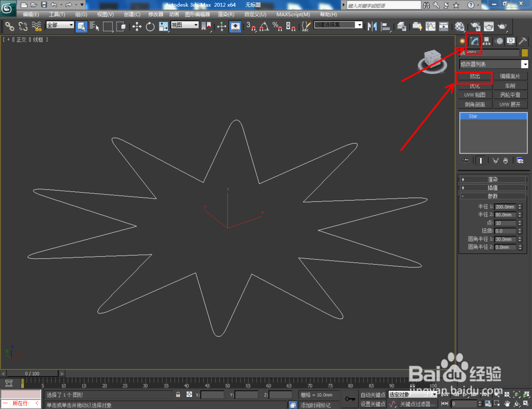Open the Material Editor icon

[x=460, y=26]
